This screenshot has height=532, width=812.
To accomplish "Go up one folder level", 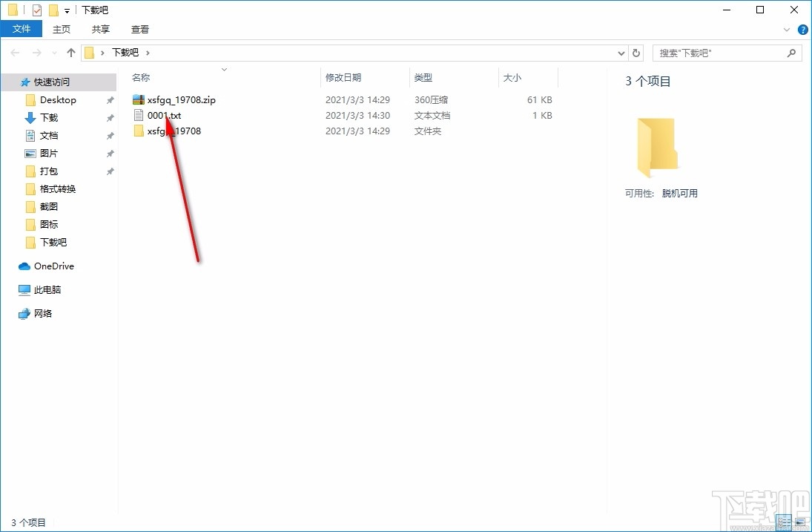I will pos(71,53).
